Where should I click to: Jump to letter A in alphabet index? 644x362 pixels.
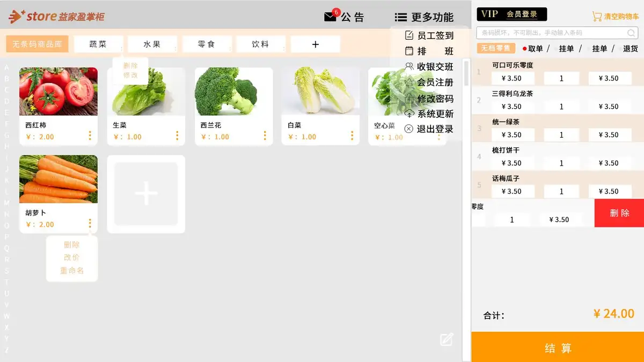pos(6,67)
